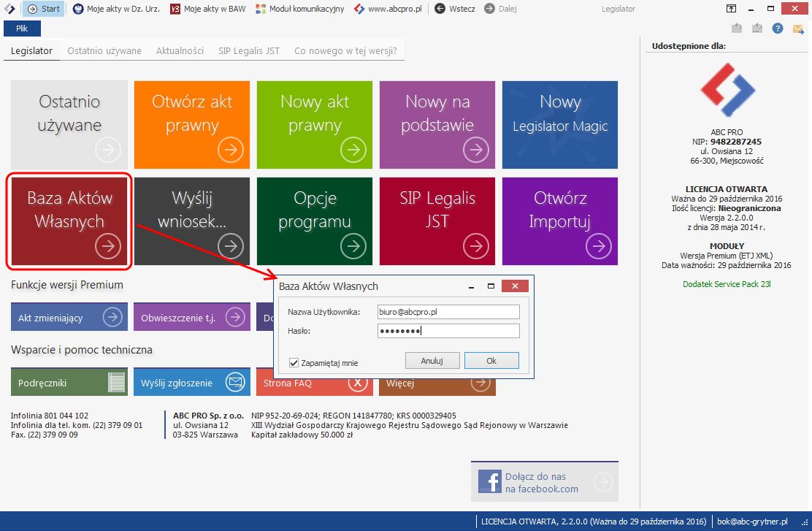Image resolution: width=812 pixels, height=531 pixels.
Task: Maximize Baza Aktów Własnych dialog
Action: coord(491,286)
